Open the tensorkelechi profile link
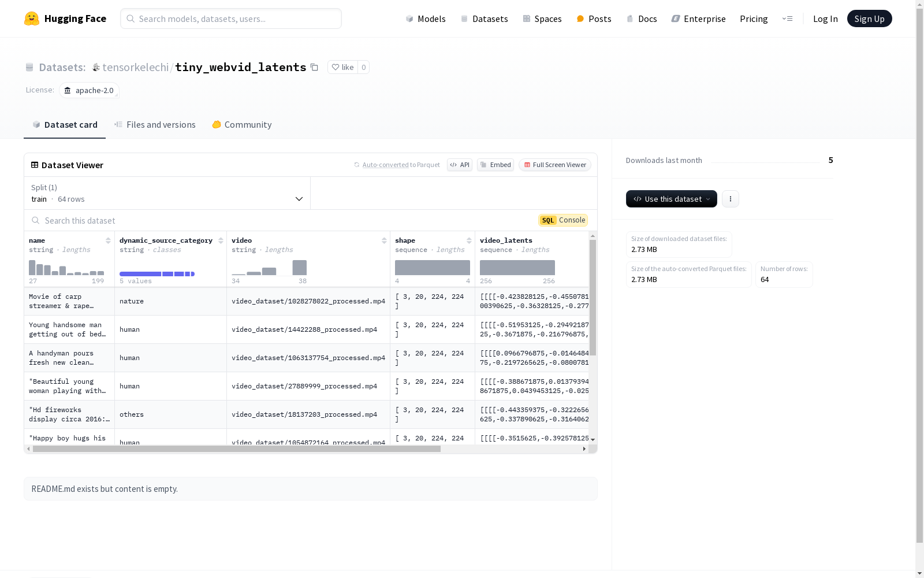The height and width of the screenshot is (578, 924). tap(135, 67)
